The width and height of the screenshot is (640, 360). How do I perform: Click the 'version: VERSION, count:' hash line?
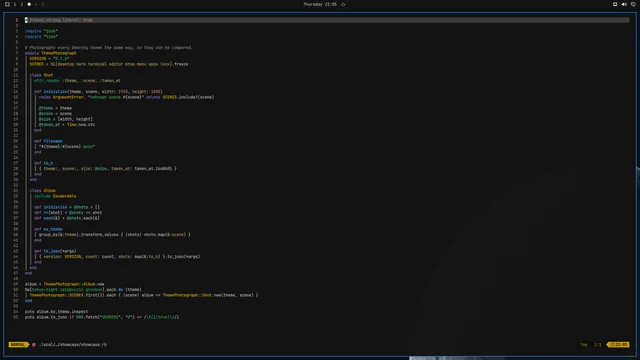click(x=119, y=257)
